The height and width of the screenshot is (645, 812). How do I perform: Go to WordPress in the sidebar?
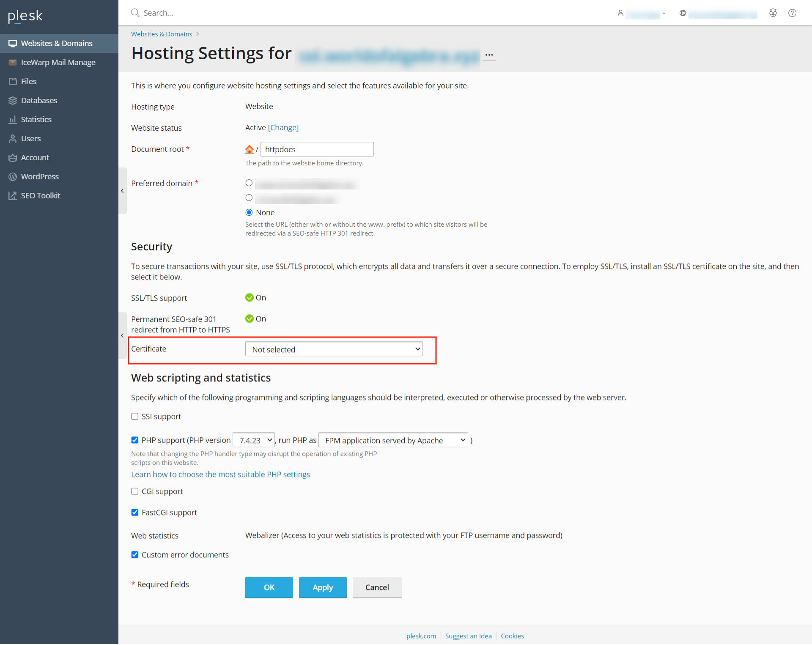click(x=40, y=177)
